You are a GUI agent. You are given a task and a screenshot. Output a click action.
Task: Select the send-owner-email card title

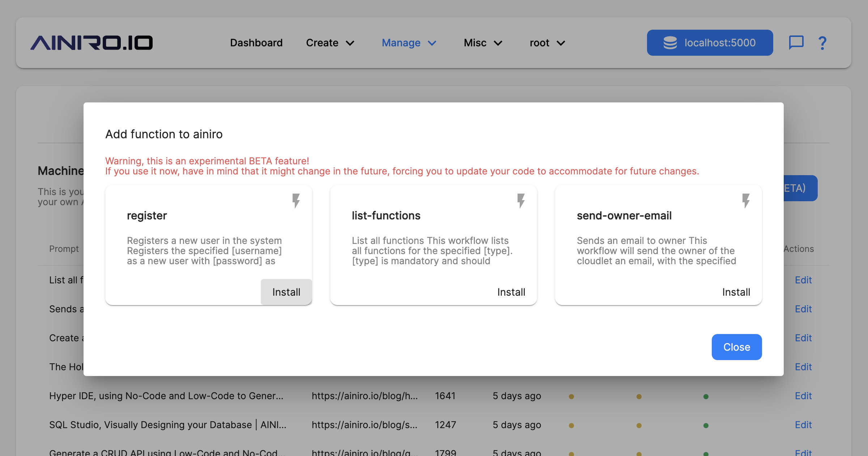pos(624,216)
